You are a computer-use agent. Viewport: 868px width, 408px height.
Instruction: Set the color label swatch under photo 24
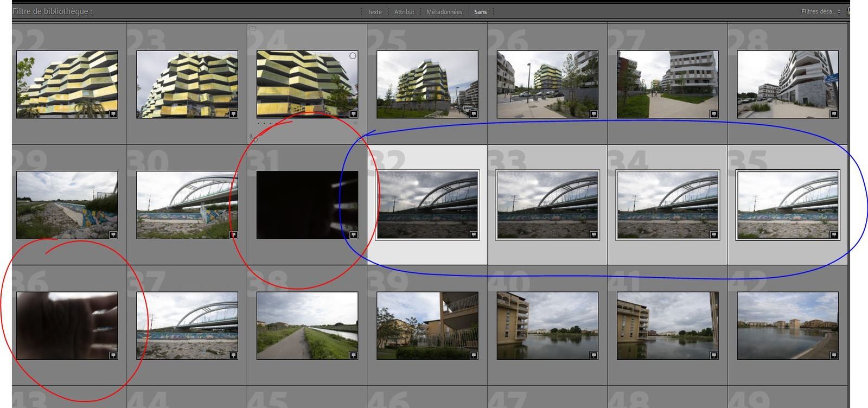click(355, 123)
